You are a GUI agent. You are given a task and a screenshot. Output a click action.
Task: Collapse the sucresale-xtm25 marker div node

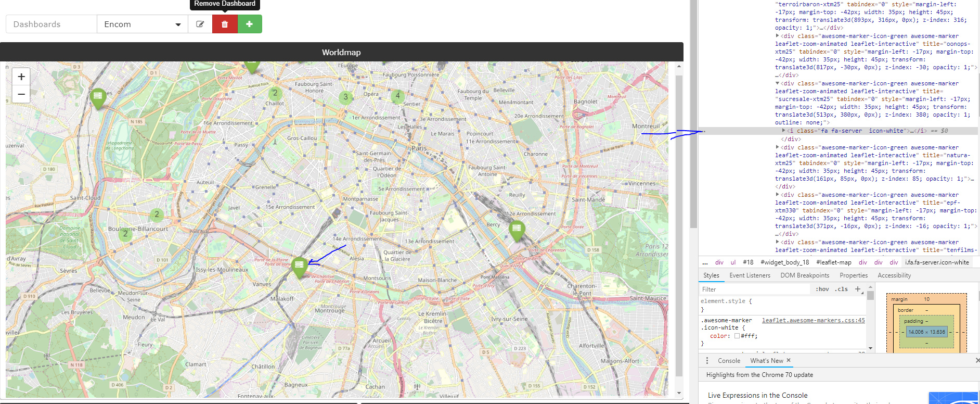tap(778, 83)
